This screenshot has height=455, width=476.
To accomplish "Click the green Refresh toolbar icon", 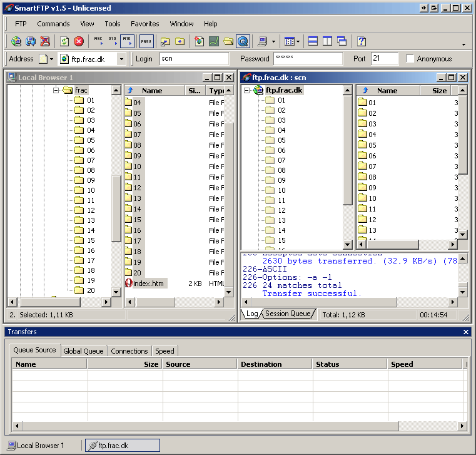I will (64, 41).
